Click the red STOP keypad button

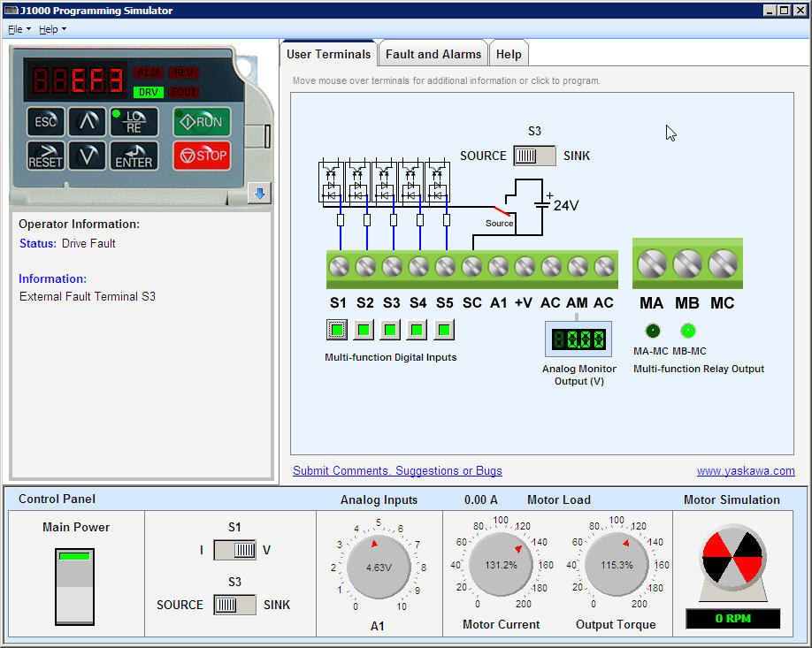click(202, 156)
